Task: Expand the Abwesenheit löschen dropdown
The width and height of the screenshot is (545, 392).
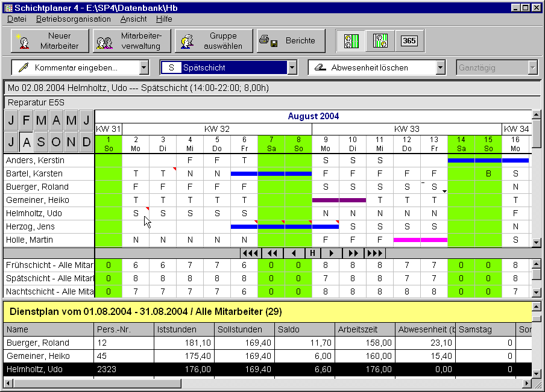Action: click(440, 67)
